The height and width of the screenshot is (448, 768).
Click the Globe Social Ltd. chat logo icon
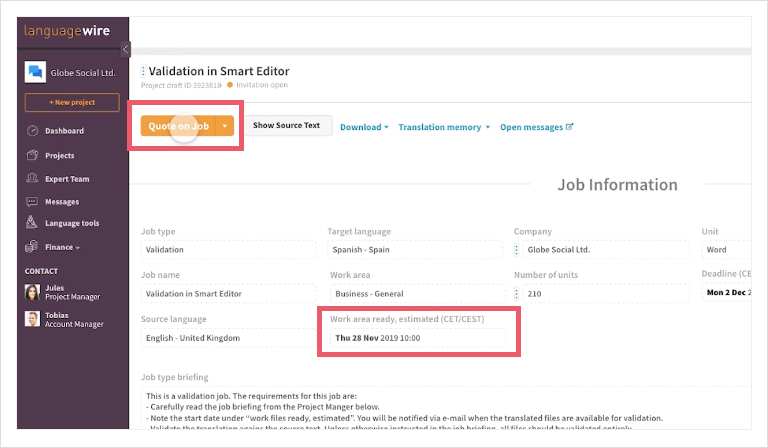tap(35, 73)
